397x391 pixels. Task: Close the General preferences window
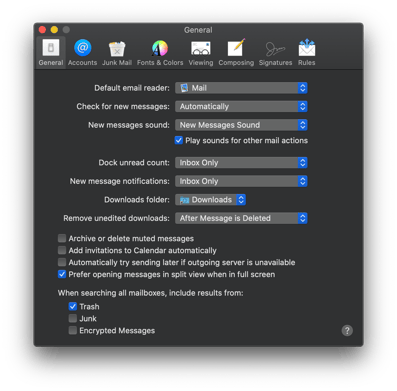42,30
